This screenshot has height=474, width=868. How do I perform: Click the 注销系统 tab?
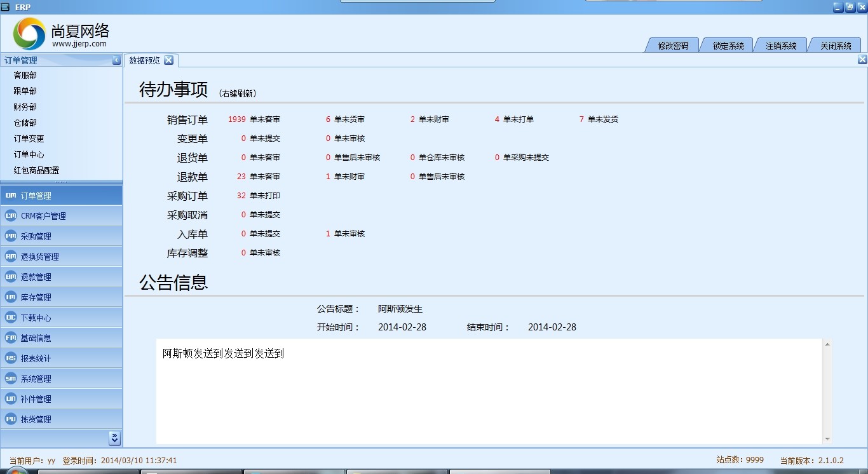coord(781,46)
